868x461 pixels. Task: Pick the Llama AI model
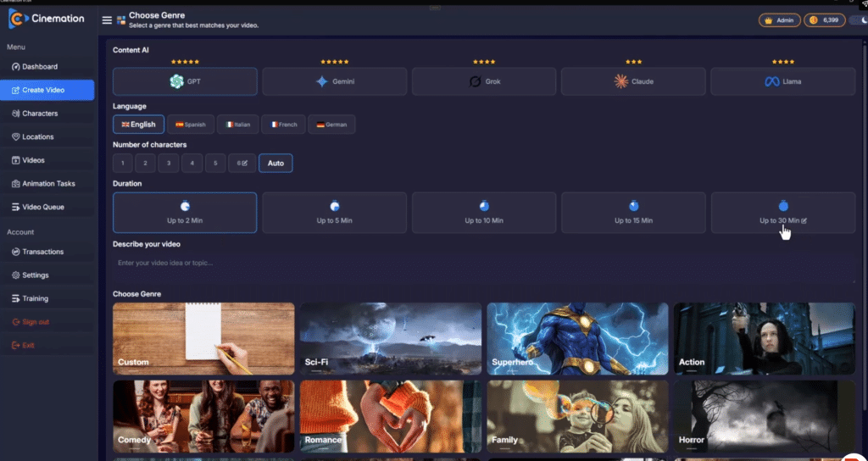coord(782,81)
